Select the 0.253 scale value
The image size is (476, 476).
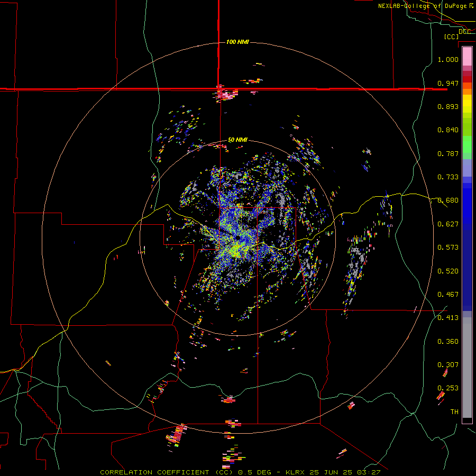[448, 388]
